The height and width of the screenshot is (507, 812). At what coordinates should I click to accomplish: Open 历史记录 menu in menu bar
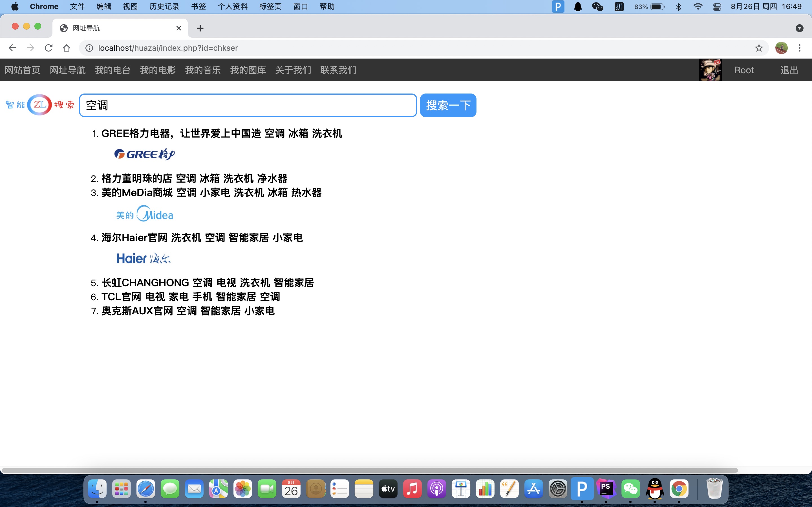(164, 7)
